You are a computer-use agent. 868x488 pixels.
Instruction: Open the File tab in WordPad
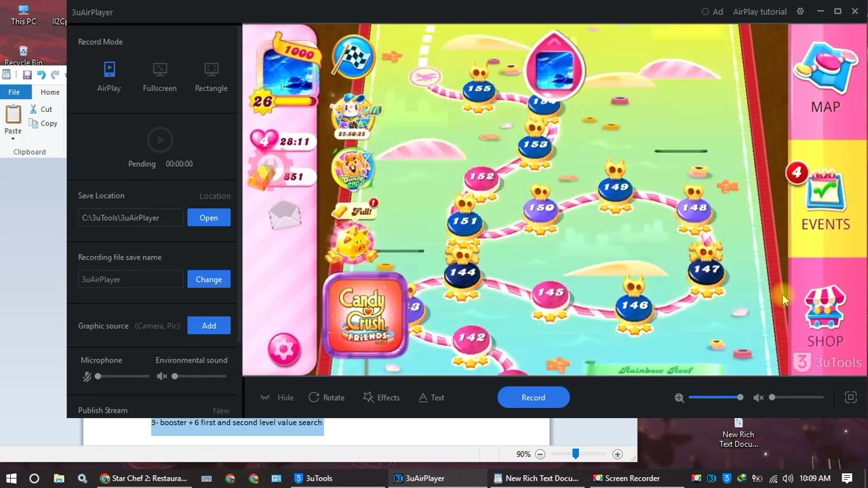click(x=14, y=92)
